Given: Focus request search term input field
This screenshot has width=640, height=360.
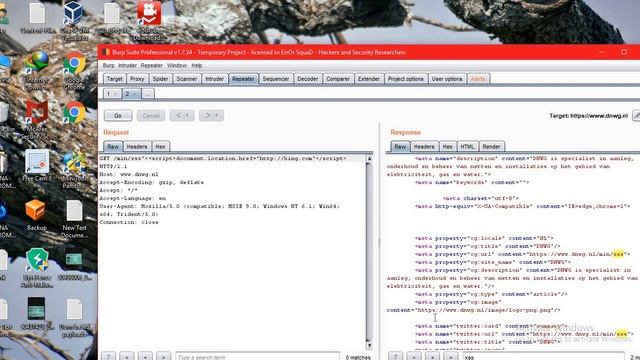Looking at the screenshot, I should coord(257,357).
